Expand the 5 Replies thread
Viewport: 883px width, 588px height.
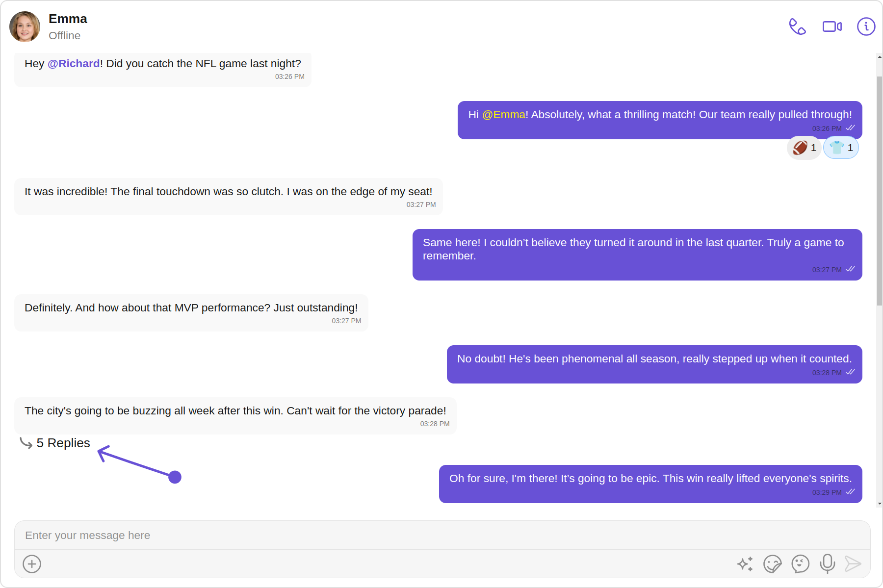click(x=55, y=443)
